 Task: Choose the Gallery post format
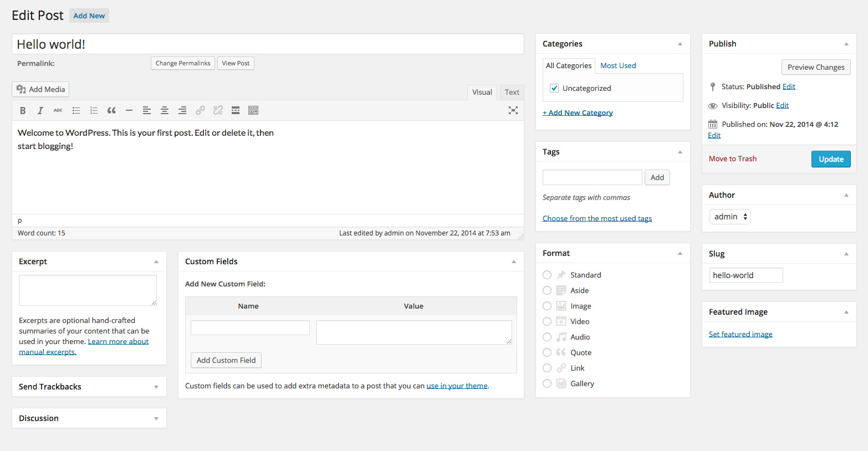(547, 383)
